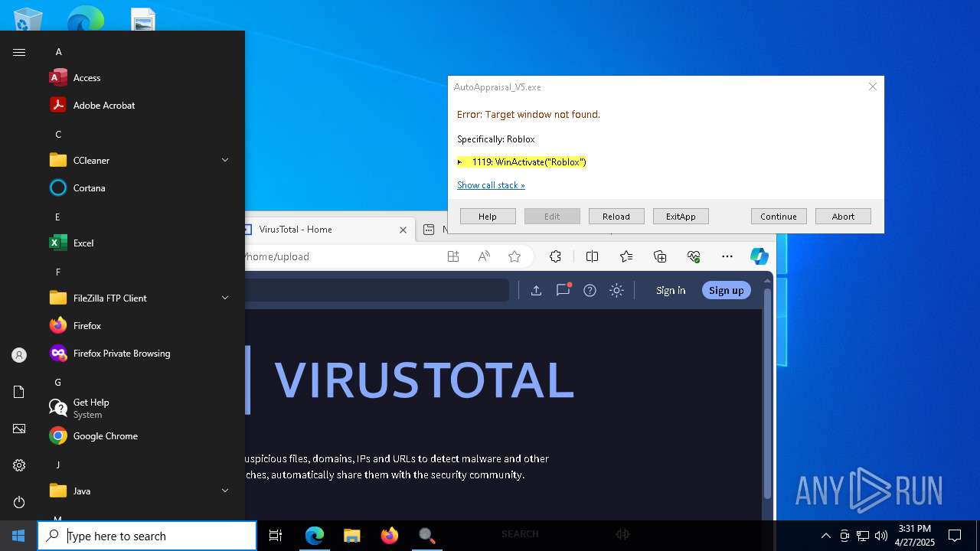Open Firefox from the taskbar
980x551 pixels.
coord(389,536)
